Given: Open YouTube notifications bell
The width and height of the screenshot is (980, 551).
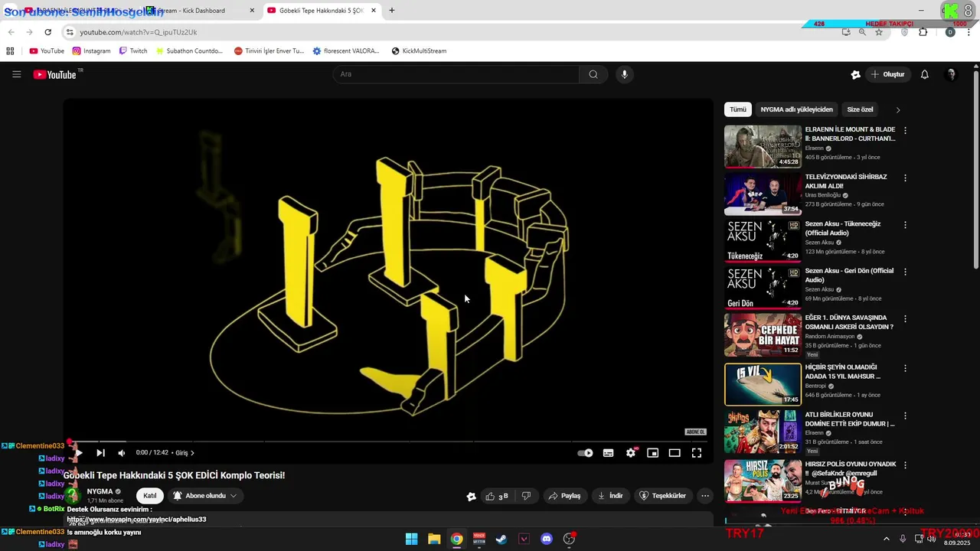Looking at the screenshot, I should (925, 74).
